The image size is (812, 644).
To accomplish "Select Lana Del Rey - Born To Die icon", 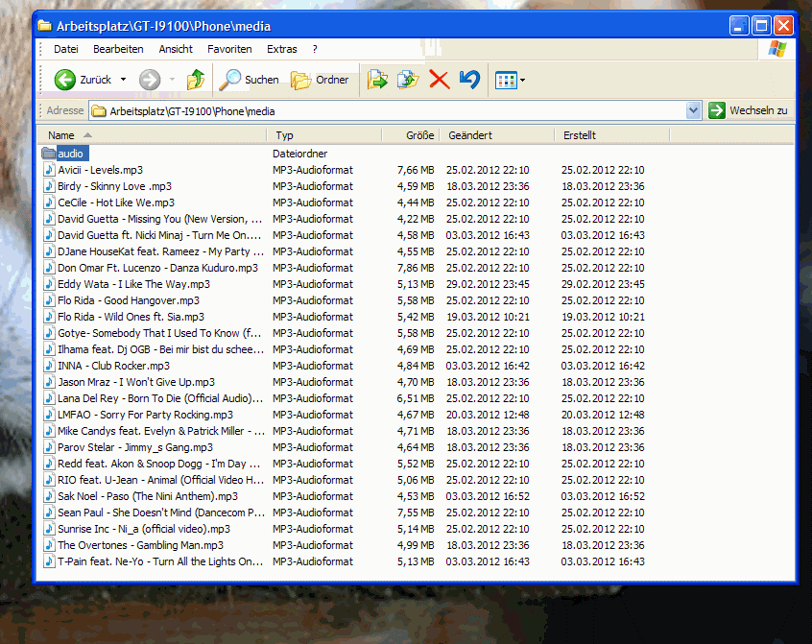I will (49, 398).
